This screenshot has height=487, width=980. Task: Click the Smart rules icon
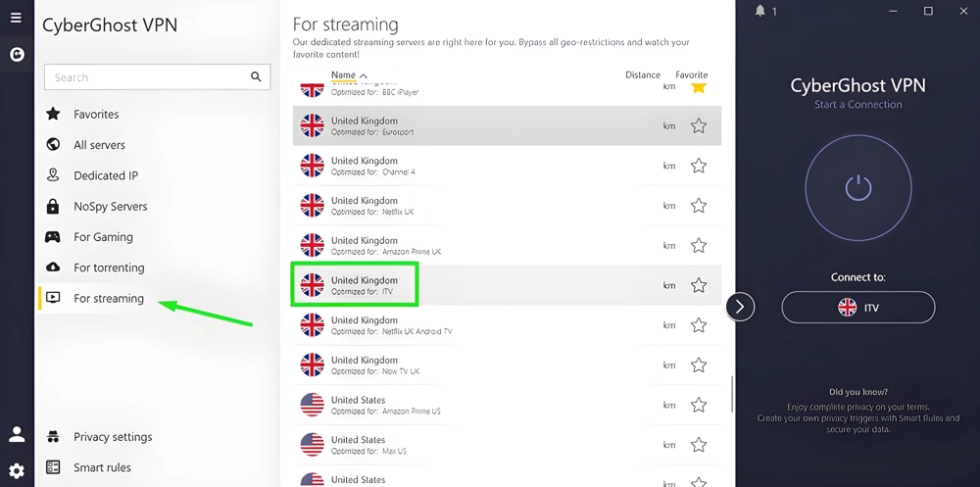[53, 467]
